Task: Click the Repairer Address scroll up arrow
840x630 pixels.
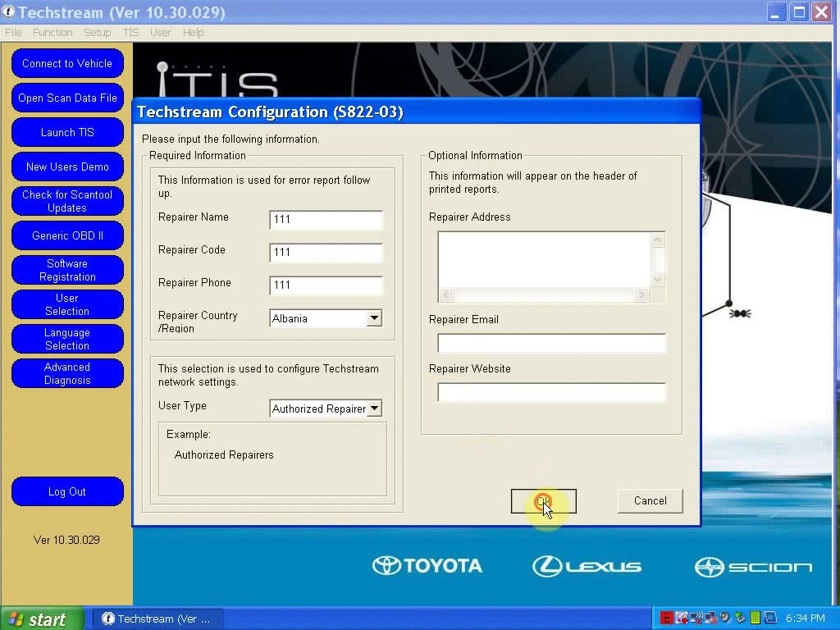Action: 658,240
